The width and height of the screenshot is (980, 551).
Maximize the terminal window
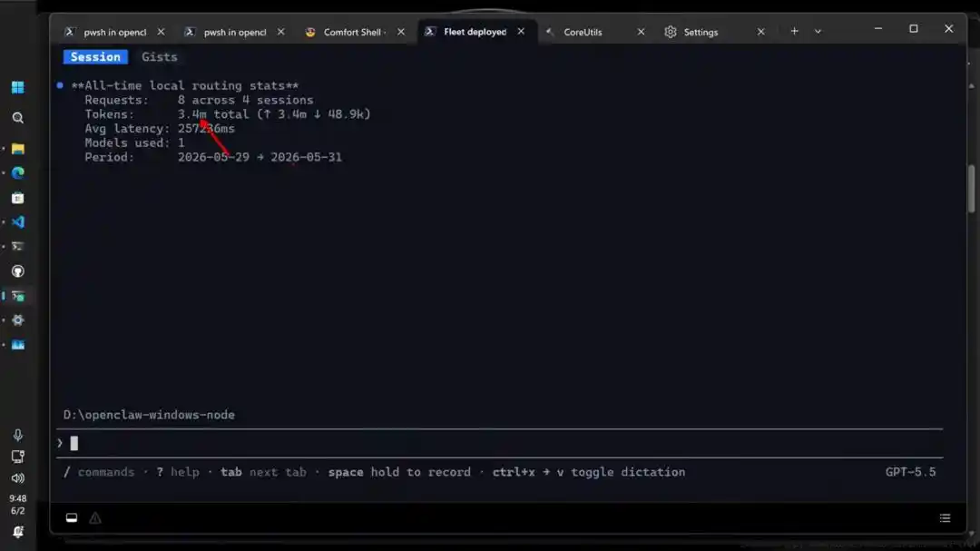click(913, 29)
